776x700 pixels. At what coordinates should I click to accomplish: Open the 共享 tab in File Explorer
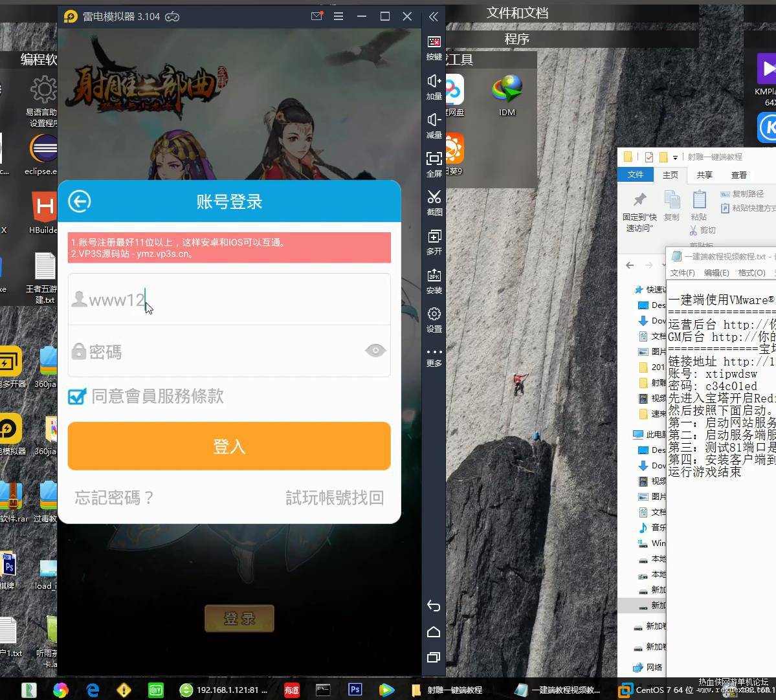[705, 175]
